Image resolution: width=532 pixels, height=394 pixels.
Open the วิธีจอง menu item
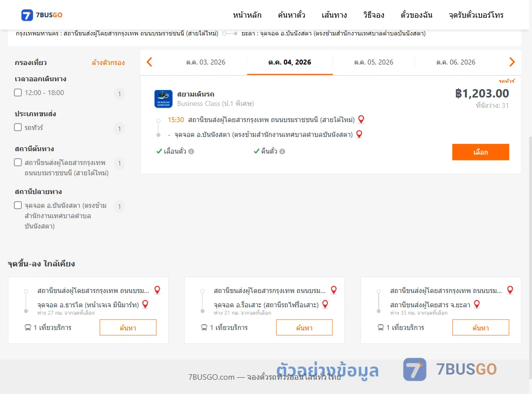click(x=373, y=15)
